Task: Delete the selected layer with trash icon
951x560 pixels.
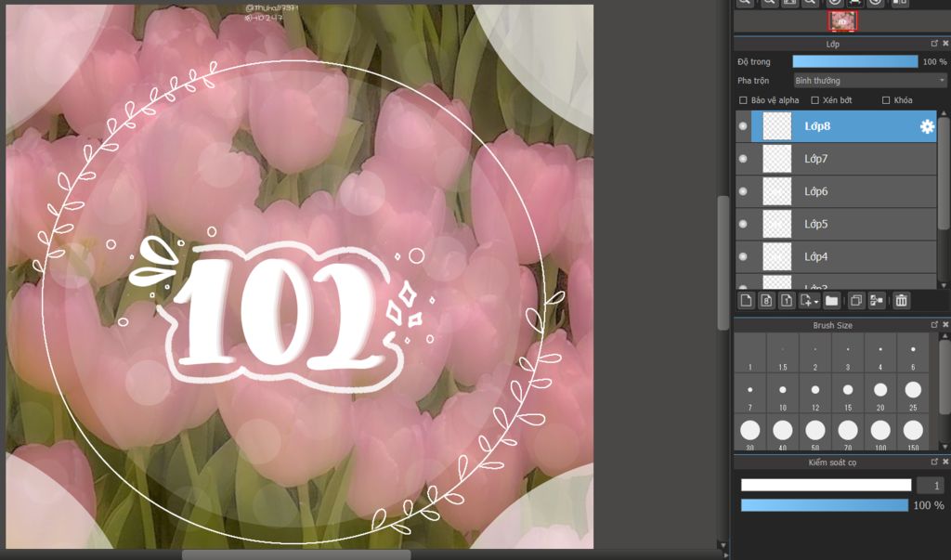Action: pyautogui.click(x=901, y=301)
